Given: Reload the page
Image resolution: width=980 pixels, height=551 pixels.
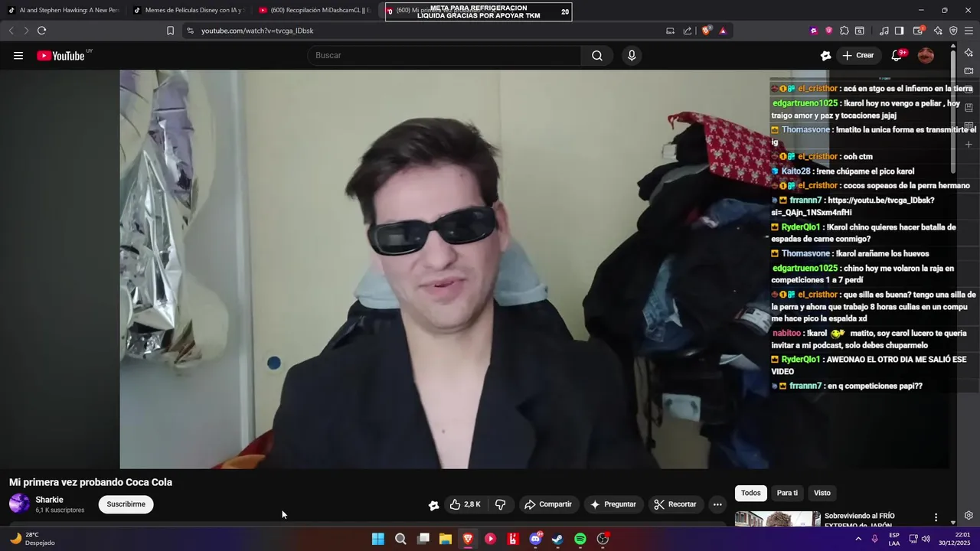Looking at the screenshot, I should (41, 31).
